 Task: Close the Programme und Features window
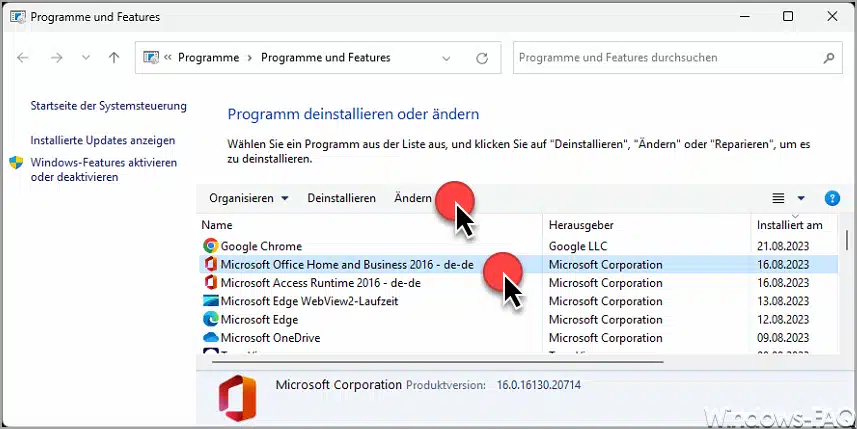[832, 16]
